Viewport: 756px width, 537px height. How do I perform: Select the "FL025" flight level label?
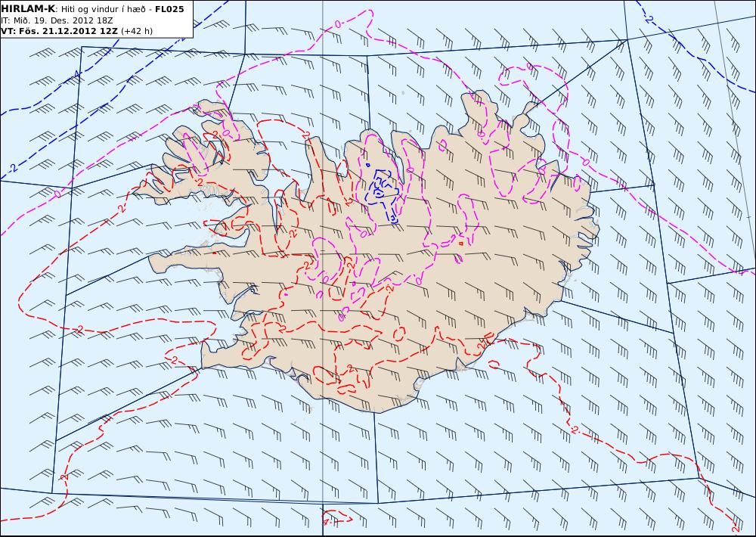(x=169, y=9)
